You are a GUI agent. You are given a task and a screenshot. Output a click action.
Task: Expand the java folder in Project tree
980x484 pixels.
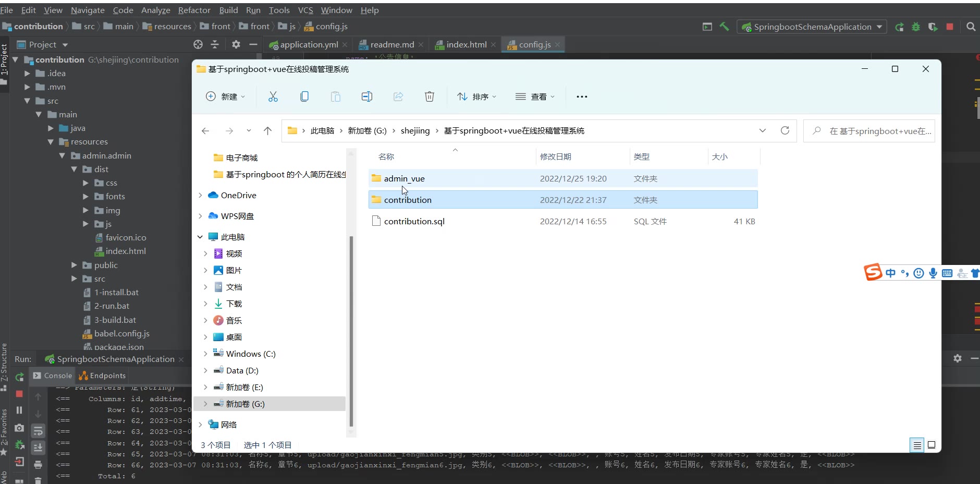(x=51, y=128)
